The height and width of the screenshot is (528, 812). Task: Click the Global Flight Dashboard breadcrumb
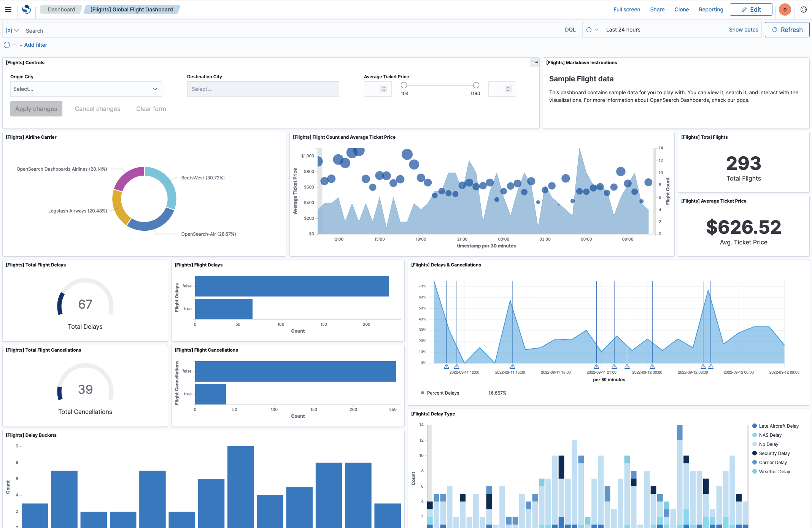click(x=132, y=10)
